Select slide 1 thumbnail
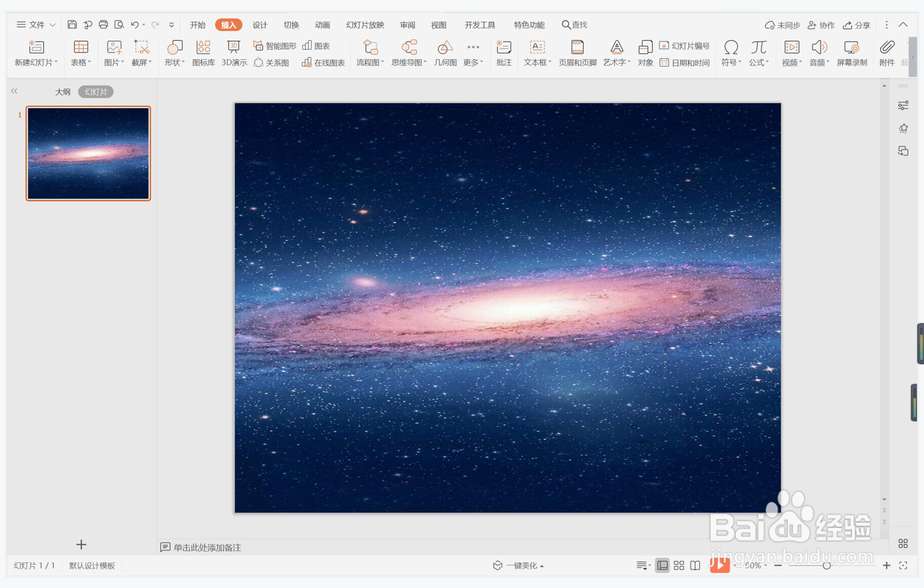The width and height of the screenshot is (924, 588). pos(89,153)
